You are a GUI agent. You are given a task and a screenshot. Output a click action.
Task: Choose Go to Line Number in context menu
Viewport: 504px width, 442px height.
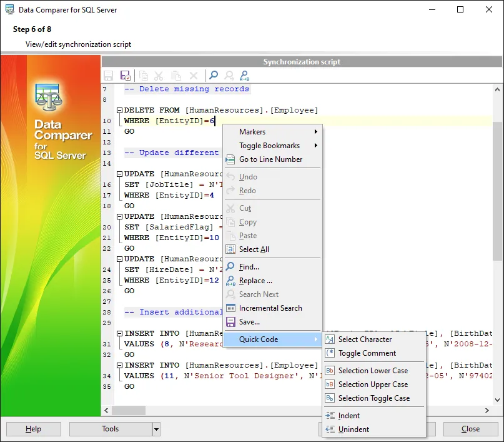[270, 159]
